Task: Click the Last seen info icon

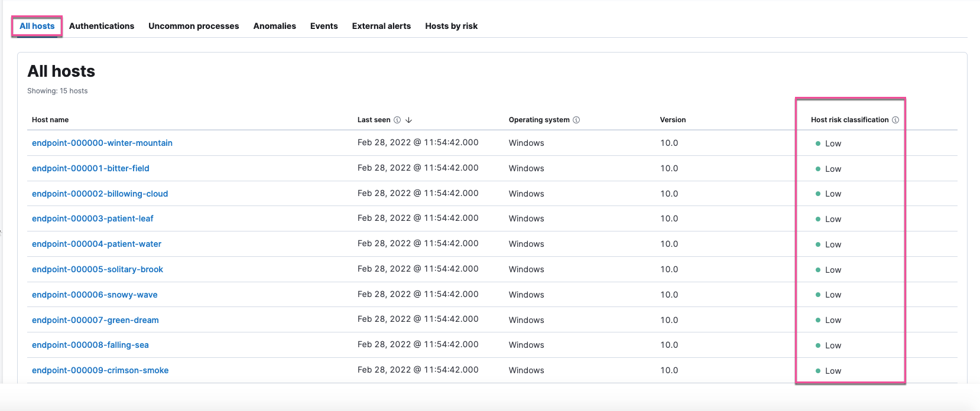Action: click(397, 120)
